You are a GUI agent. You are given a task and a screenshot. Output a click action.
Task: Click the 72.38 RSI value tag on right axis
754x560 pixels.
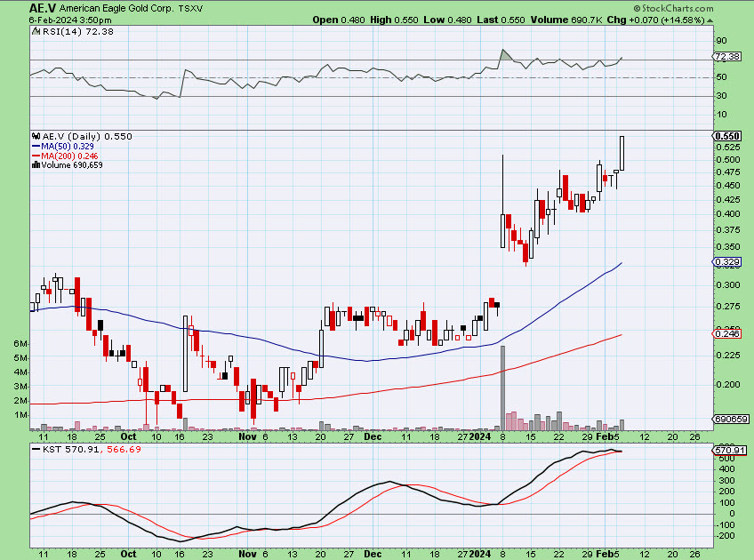727,57
